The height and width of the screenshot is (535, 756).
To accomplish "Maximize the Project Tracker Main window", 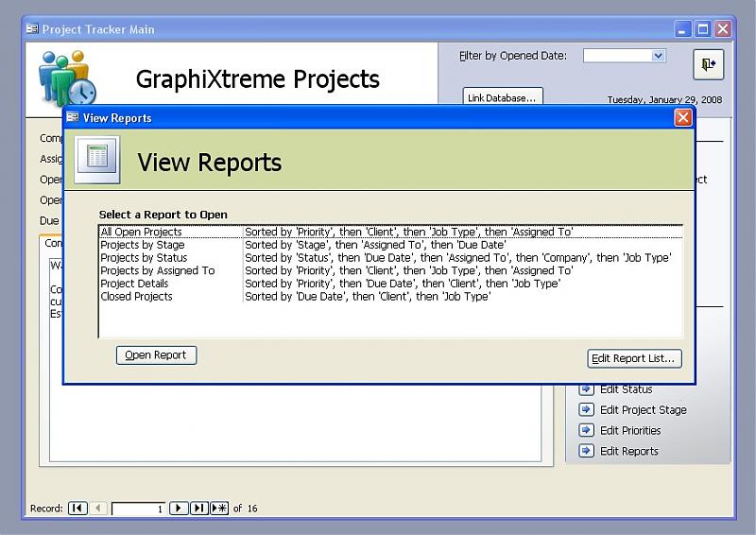I will pos(703,29).
